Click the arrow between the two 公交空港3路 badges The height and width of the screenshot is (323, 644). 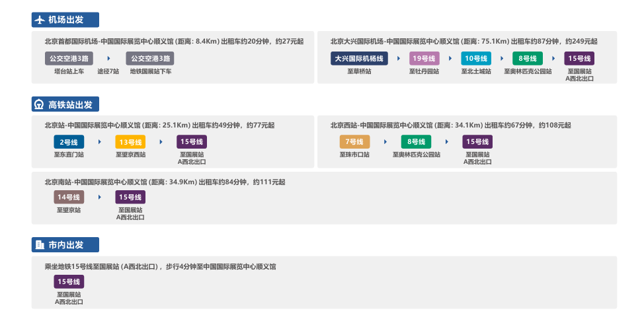108,59
